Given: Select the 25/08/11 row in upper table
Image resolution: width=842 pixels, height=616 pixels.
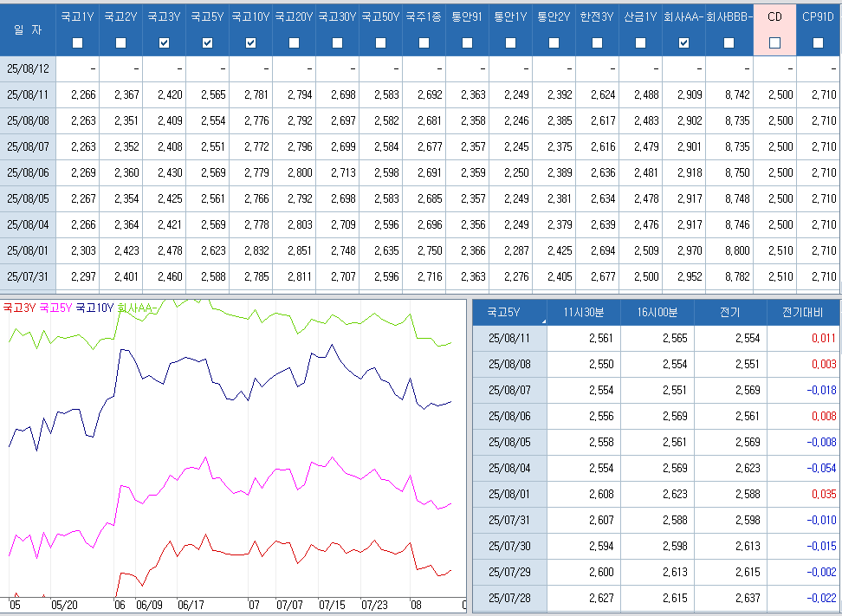Looking at the screenshot, I should coord(28,94).
